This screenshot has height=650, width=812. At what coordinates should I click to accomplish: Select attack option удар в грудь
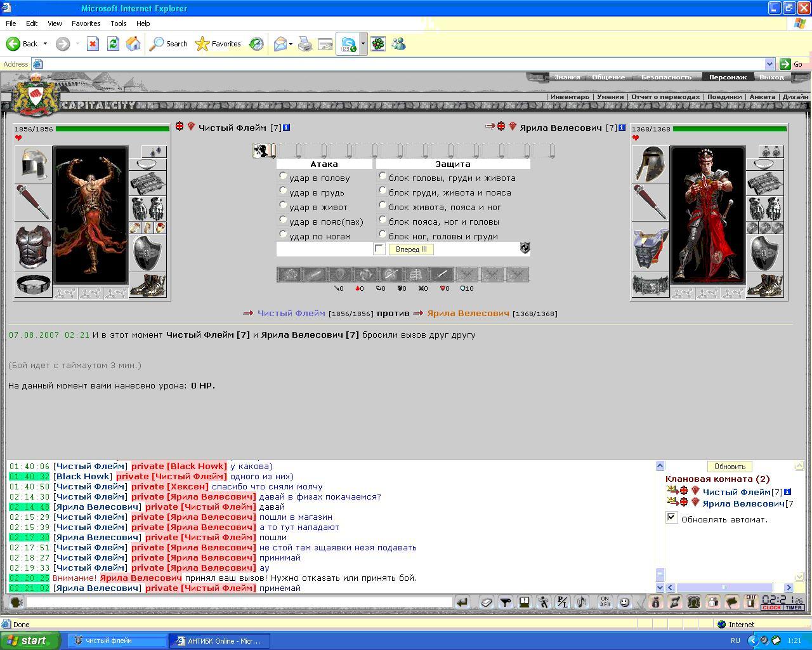pyautogui.click(x=283, y=190)
